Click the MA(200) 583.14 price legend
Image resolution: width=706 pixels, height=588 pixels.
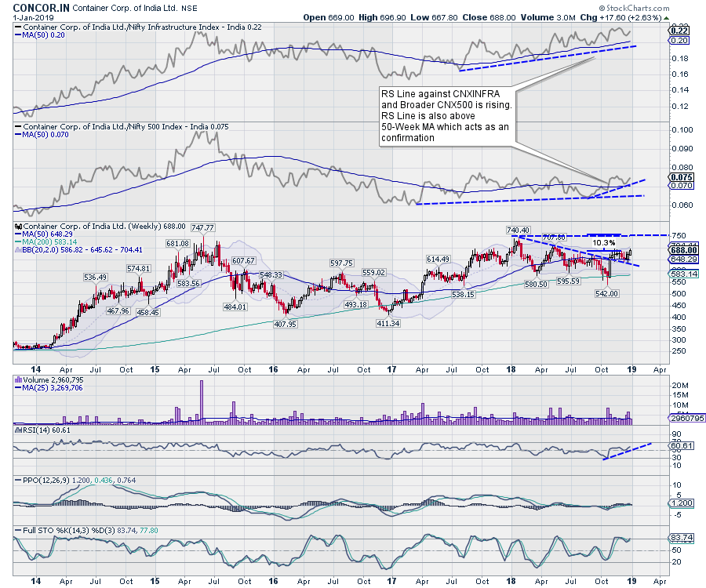[x=46, y=242]
